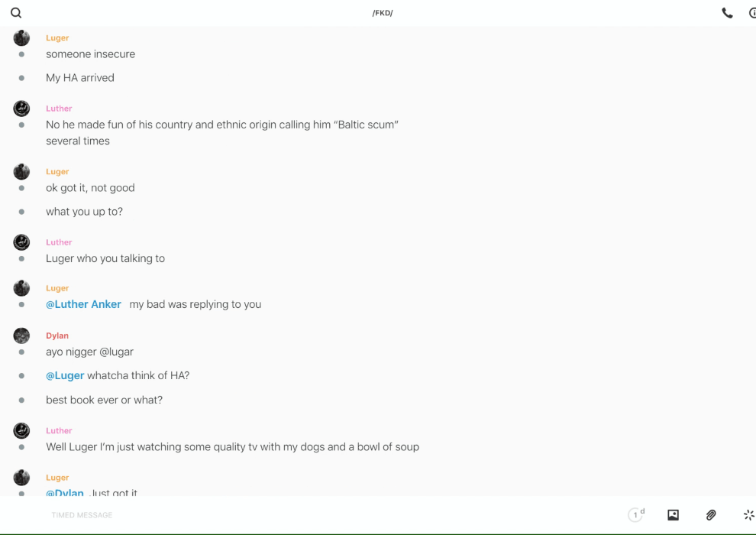Add a picture to the message
The height and width of the screenshot is (535, 756).
(x=673, y=515)
